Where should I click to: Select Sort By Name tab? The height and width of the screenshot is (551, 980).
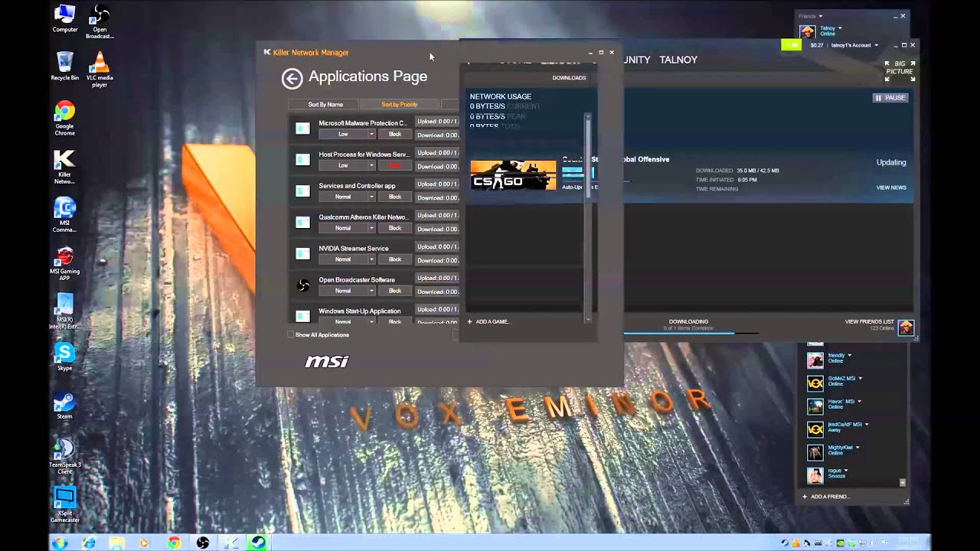[x=325, y=104]
